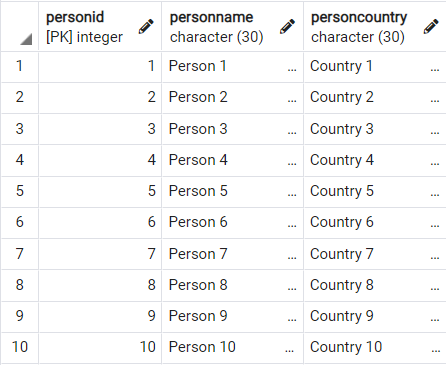The image size is (446, 365).
Task: Click the personcountry column edit pencil icon
Action: [431, 26]
